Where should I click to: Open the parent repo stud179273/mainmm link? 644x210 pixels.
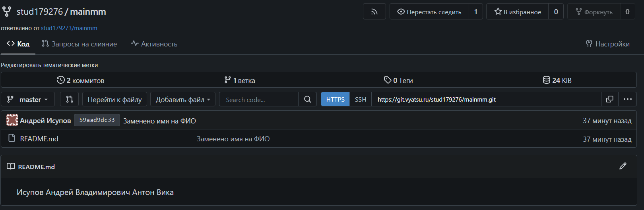pos(69,28)
